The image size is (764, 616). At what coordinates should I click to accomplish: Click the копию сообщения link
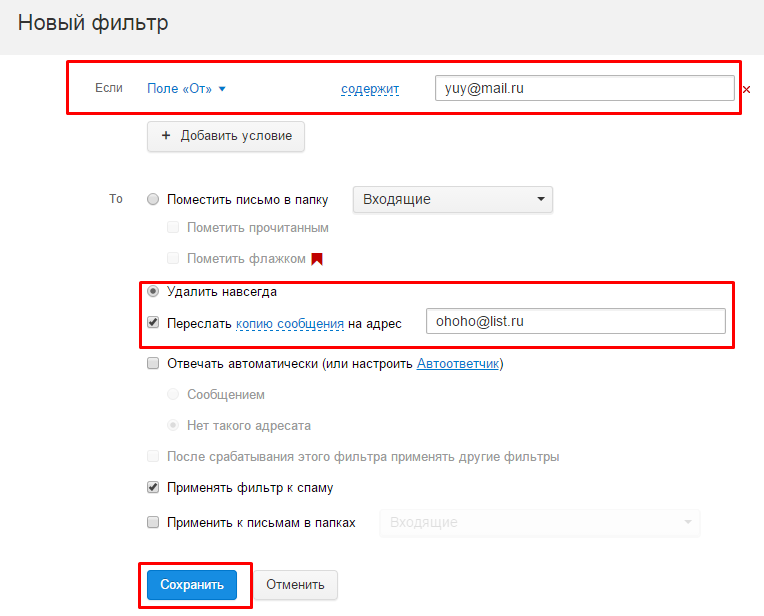290,324
